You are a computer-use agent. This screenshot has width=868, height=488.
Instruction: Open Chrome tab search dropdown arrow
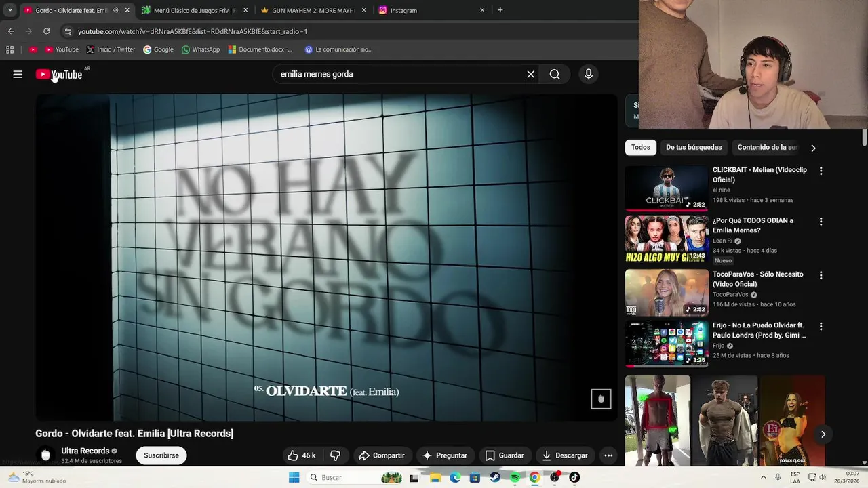point(10,10)
